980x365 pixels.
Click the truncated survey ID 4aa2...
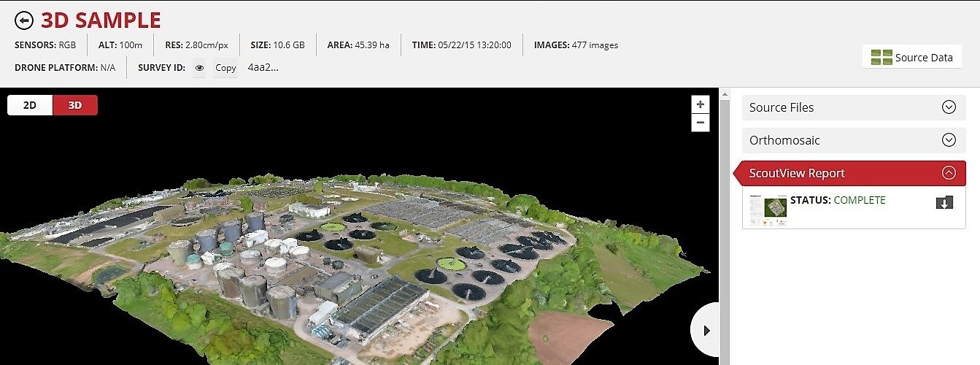click(263, 68)
